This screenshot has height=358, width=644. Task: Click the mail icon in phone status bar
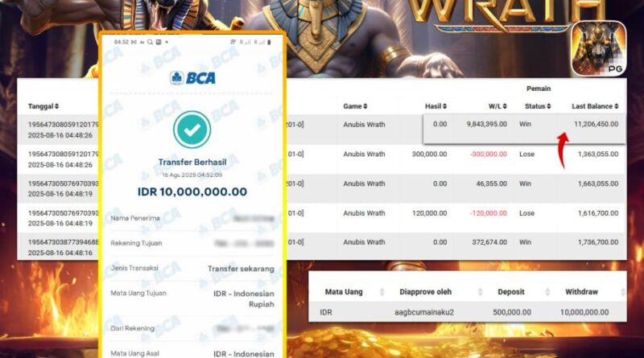134,42
